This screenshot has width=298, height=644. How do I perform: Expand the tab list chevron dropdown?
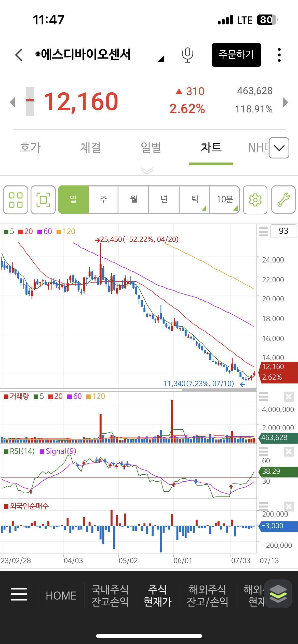pyautogui.click(x=279, y=148)
